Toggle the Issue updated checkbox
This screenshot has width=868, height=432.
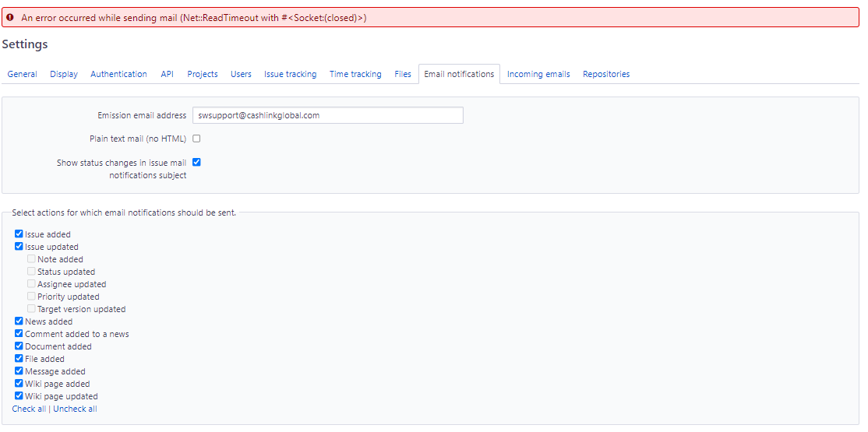(x=19, y=247)
